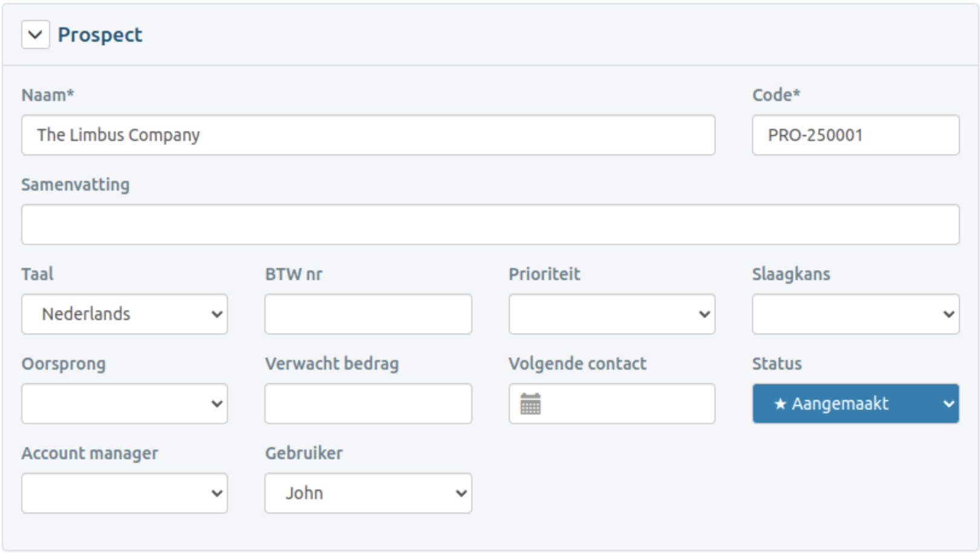Click the Naam* field label
Viewport: 980px width, 553px height.
pyautogui.click(x=48, y=95)
